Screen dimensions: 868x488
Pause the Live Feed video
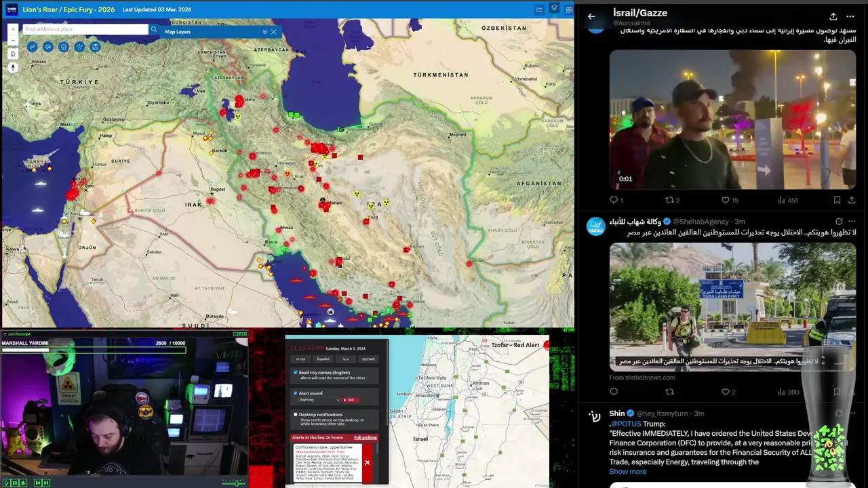coord(15,483)
